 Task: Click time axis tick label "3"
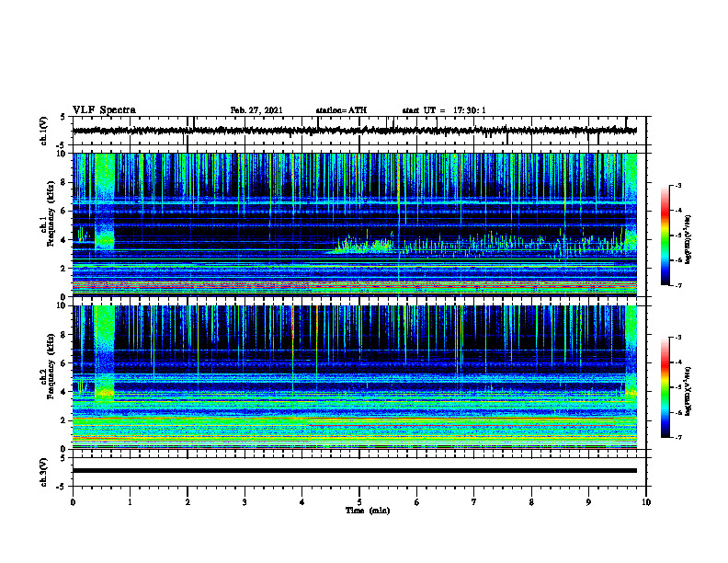(245, 502)
